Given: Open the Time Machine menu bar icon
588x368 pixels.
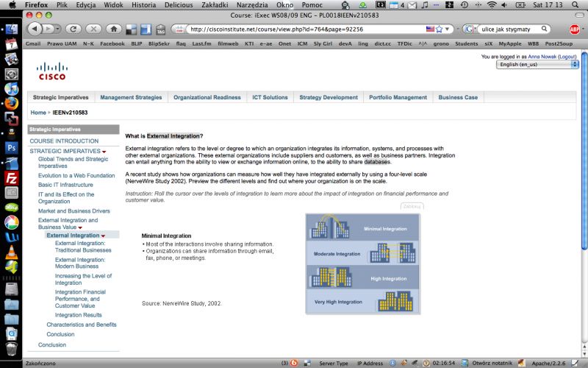Looking at the screenshot, I should (x=465, y=5).
